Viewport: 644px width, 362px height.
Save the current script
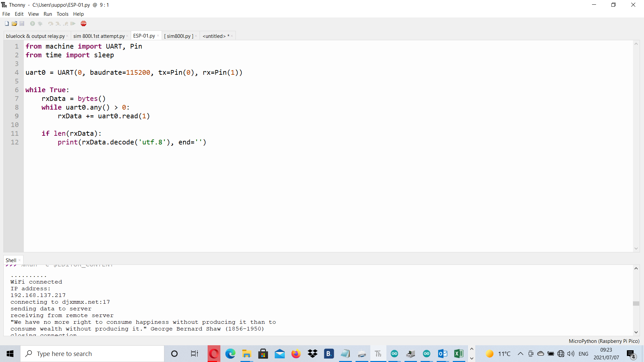coord(22,23)
